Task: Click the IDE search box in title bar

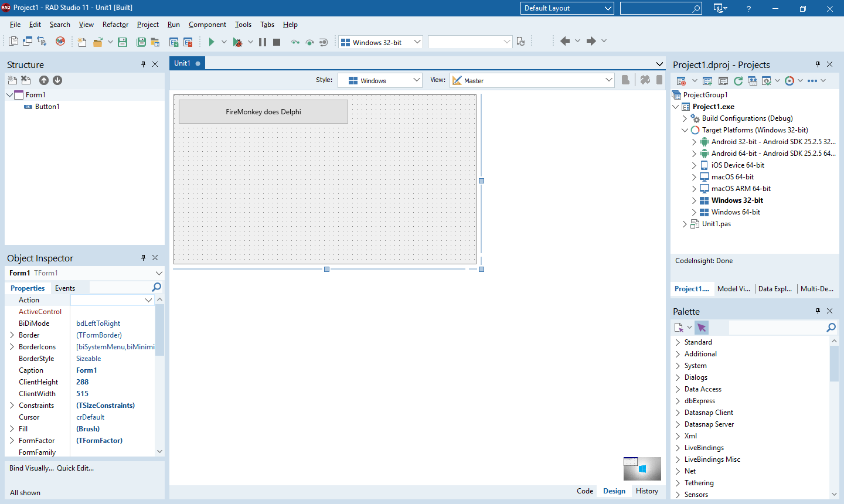Action: tap(661, 8)
